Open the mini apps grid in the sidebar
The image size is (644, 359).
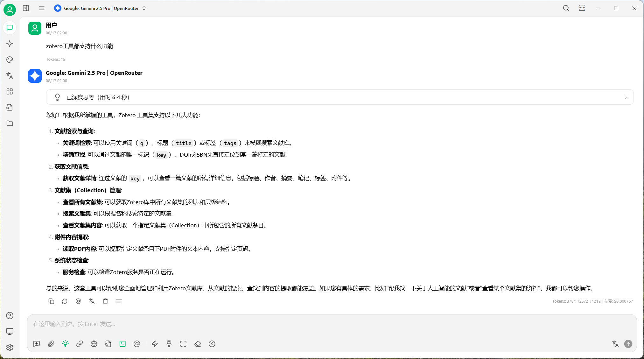[x=10, y=92]
